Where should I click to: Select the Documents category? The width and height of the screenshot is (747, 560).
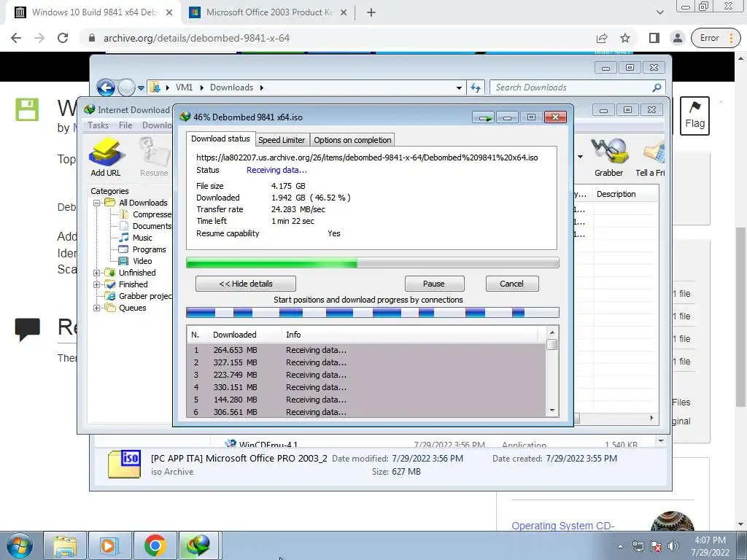pos(152,226)
